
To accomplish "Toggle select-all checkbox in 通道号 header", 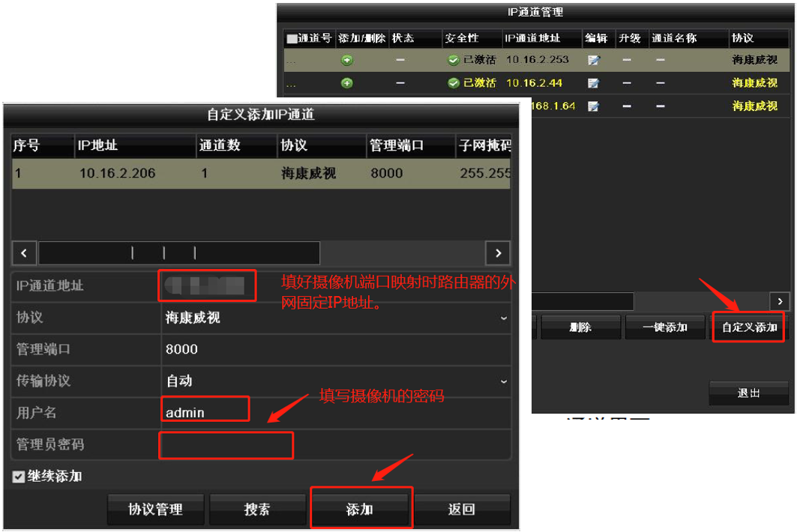I will [292, 38].
